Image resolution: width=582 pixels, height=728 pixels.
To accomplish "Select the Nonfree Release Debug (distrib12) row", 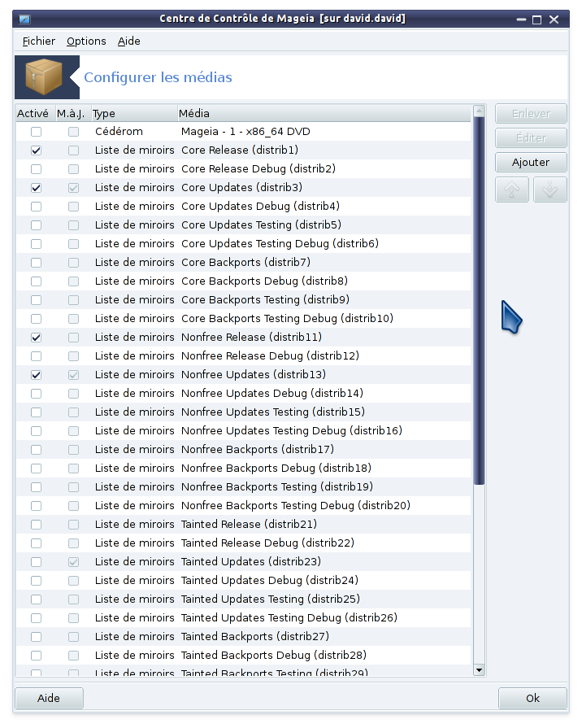I will click(243, 356).
